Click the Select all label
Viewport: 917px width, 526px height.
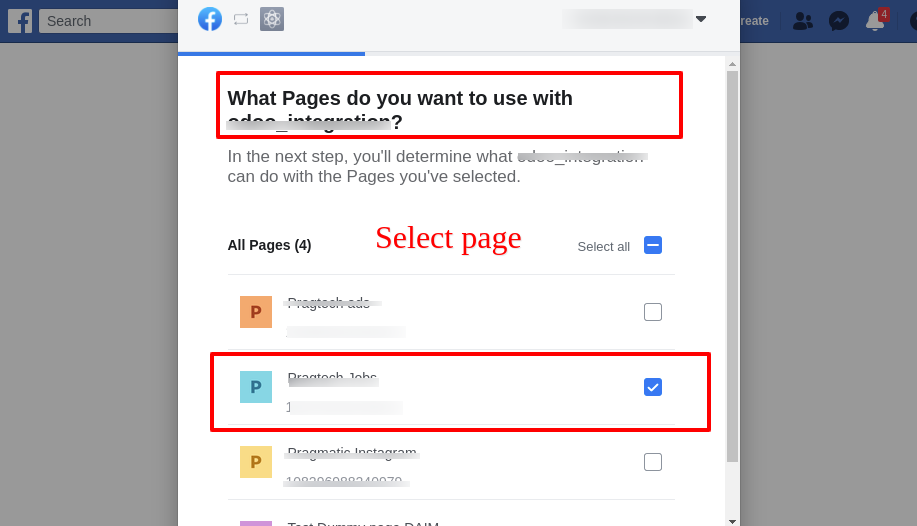604,246
